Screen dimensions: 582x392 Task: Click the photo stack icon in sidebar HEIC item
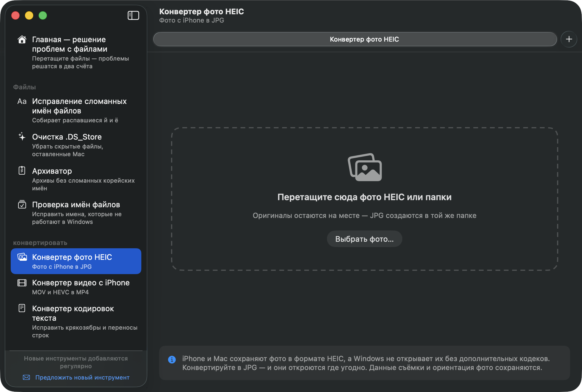(22, 257)
